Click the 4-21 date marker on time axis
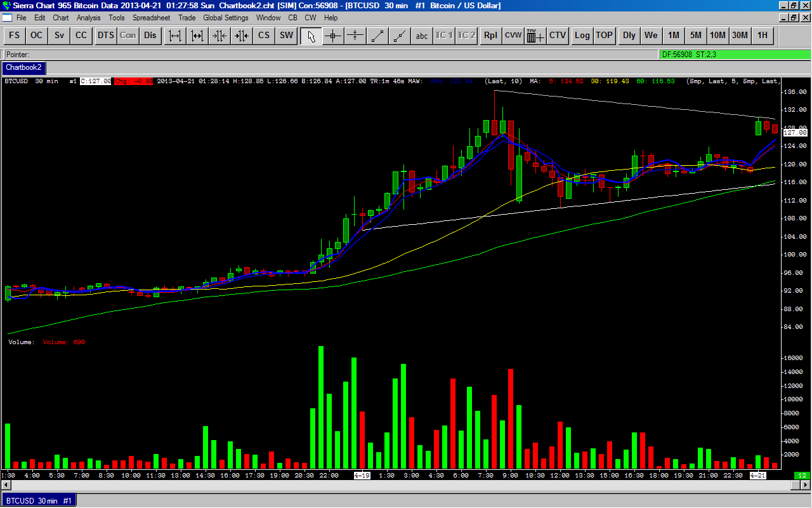Image resolution: width=812 pixels, height=508 pixels. click(759, 475)
